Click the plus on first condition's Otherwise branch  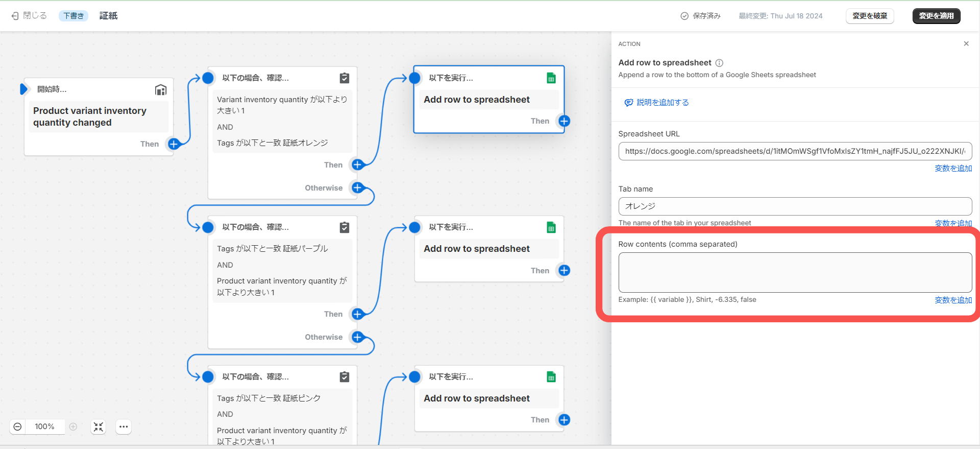358,188
